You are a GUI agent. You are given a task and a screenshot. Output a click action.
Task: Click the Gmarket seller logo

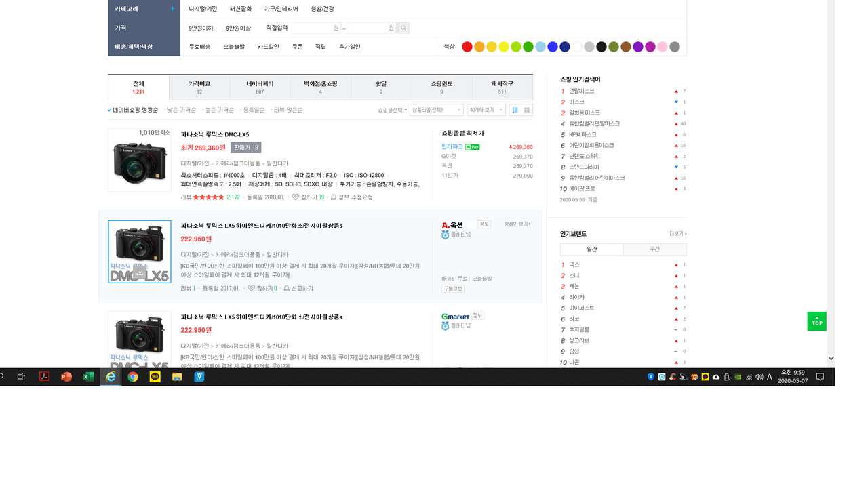pyautogui.click(x=455, y=316)
